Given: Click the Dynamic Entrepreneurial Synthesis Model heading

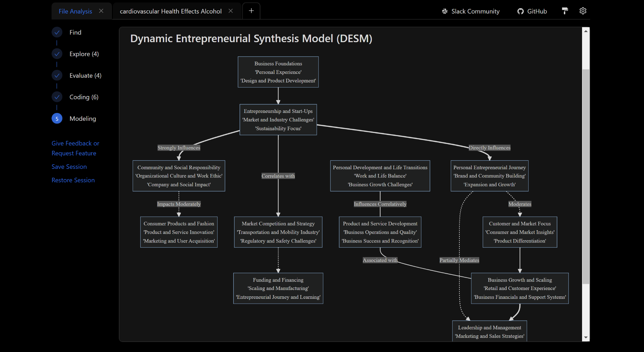Looking at the screenshot, I should click(251, 38).
